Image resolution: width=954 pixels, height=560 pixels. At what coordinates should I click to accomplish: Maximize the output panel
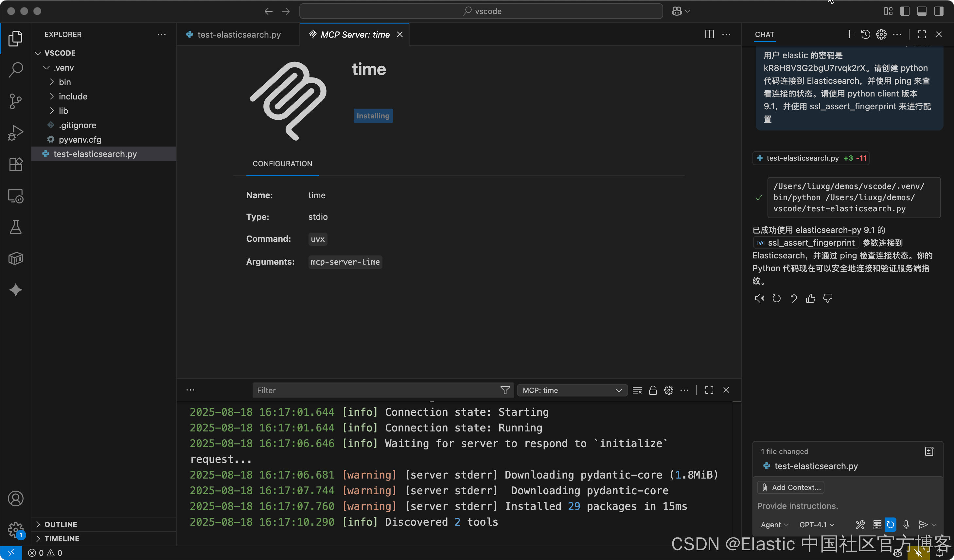point(709,390)
